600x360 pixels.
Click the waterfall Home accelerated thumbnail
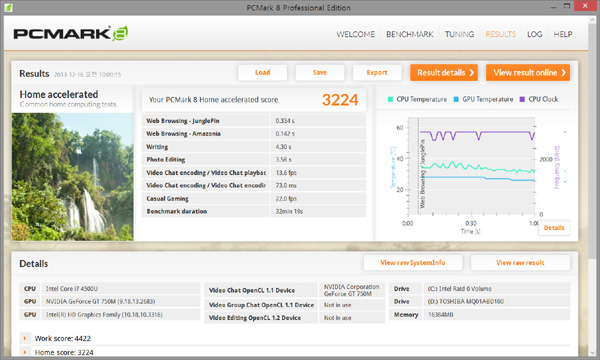73,177
